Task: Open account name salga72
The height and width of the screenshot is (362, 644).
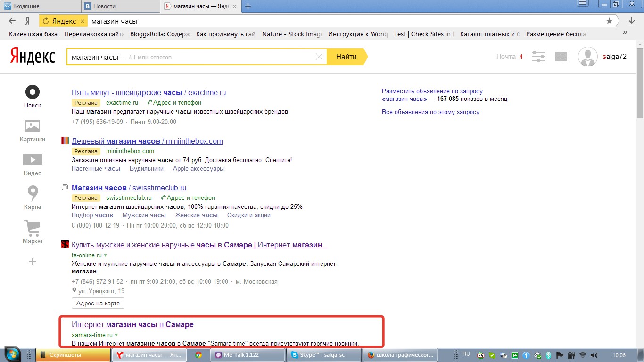Action: point(614,57)
